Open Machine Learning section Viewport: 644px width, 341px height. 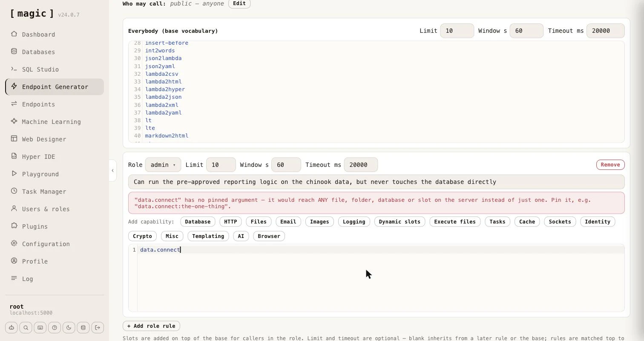coord(55,122)
